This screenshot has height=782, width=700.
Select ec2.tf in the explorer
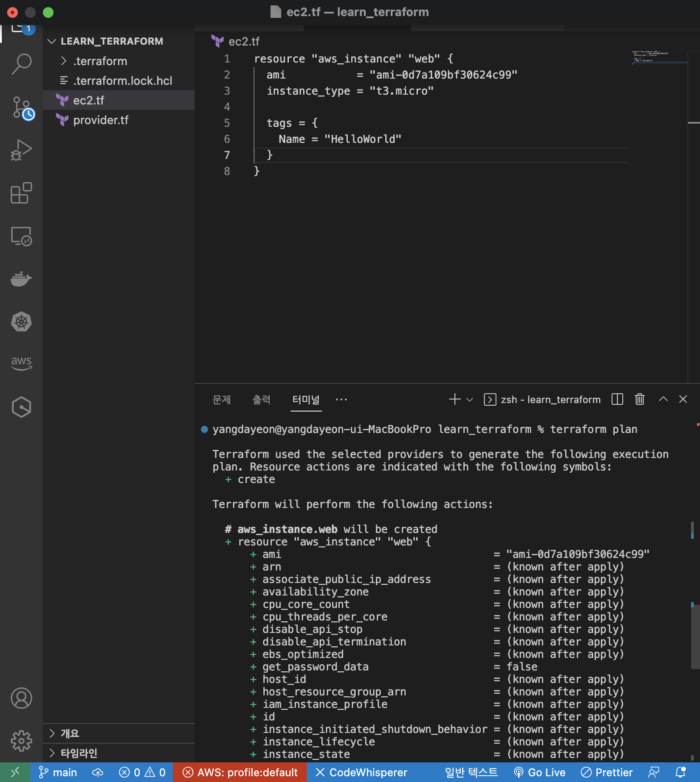point(119,100)
